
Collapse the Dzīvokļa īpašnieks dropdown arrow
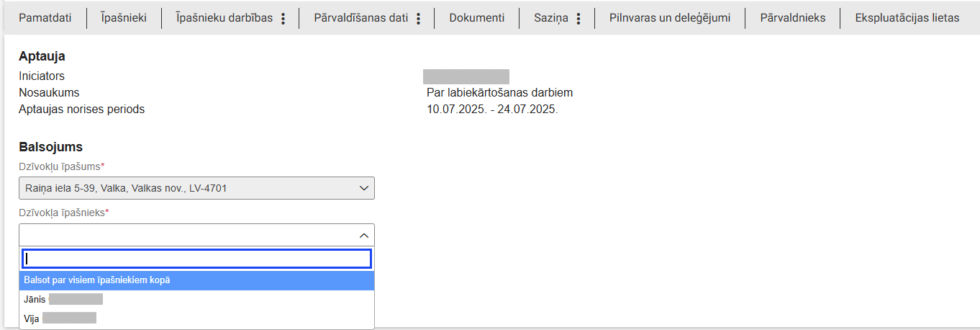click(x=363, y=236)
